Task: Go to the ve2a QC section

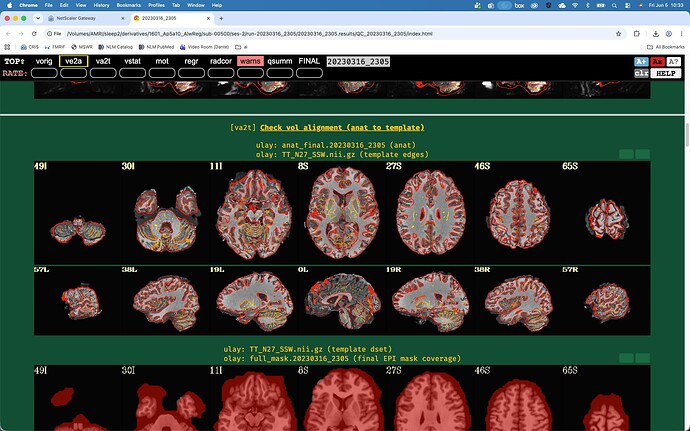Action: click(73, 61)
